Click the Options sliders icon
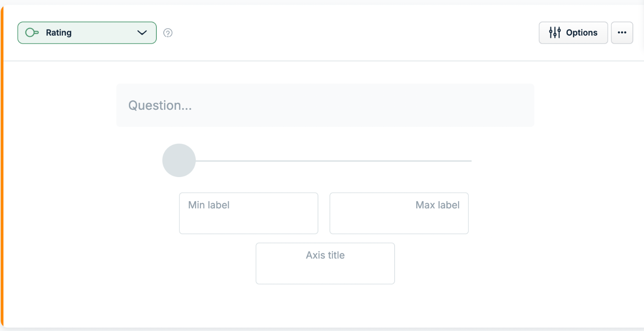 pyautogui.click(x=555, y=33)
